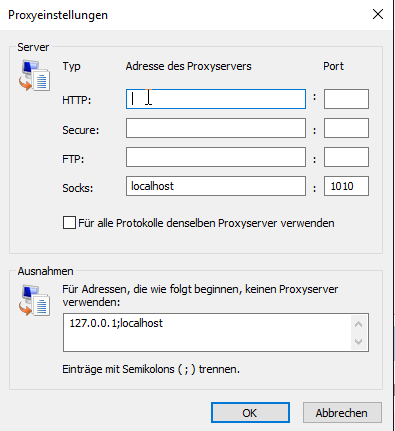Screen dimensions: 395x431
Task: Click the FTP proxy address field
Action: coord(216,157)
